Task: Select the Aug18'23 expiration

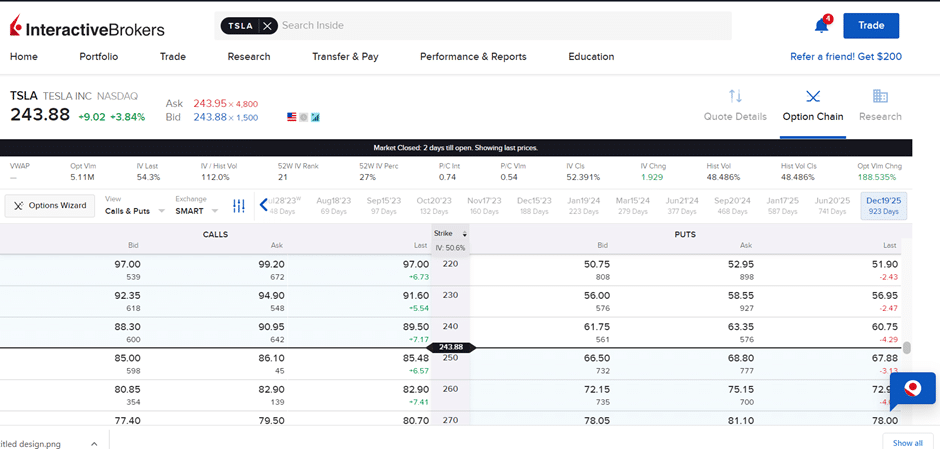Action: click(x=333, y=206)
